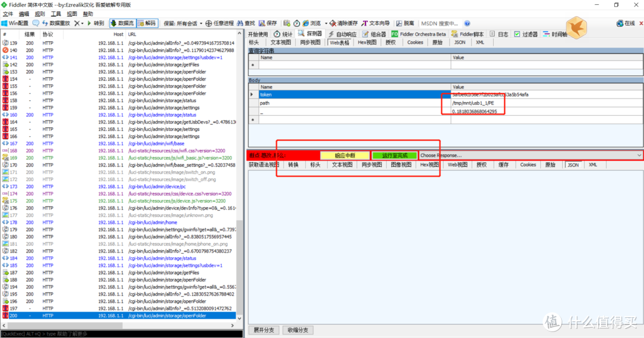Open the 文件 menu
The height and width of the screenshot is (338, 644).
pos(8,14)
